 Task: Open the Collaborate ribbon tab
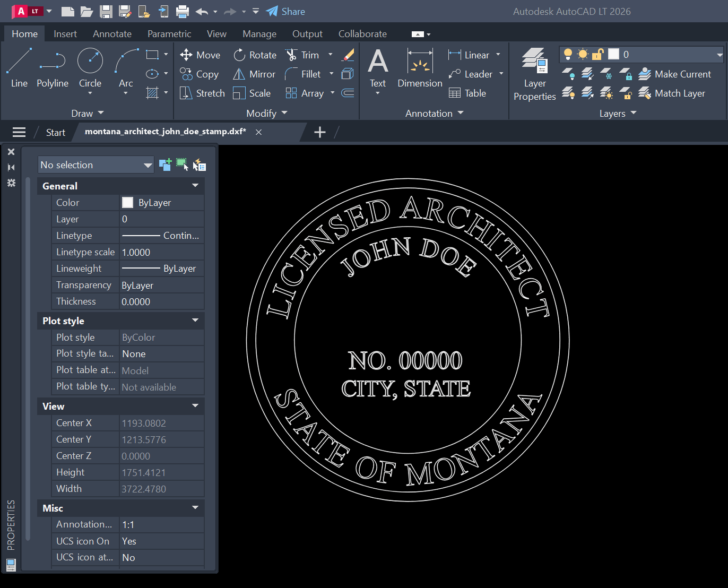(x=362, y=33)
